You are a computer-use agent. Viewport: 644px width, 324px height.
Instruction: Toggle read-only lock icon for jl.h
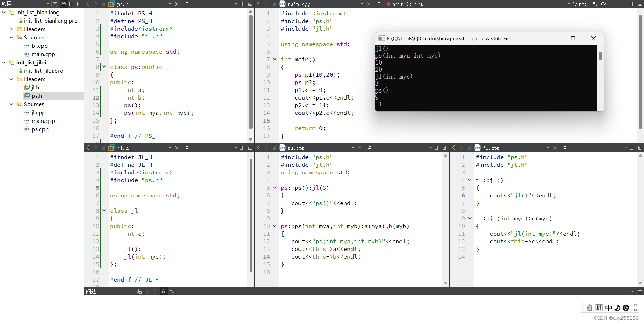(x=104, y=148)
